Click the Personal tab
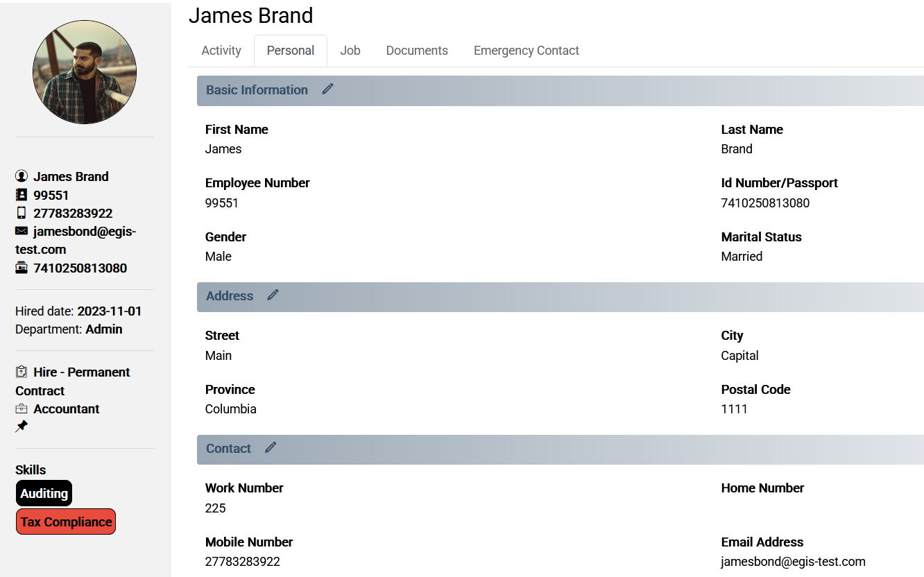The height and width of the screenshot is (577, 924). 291,51
